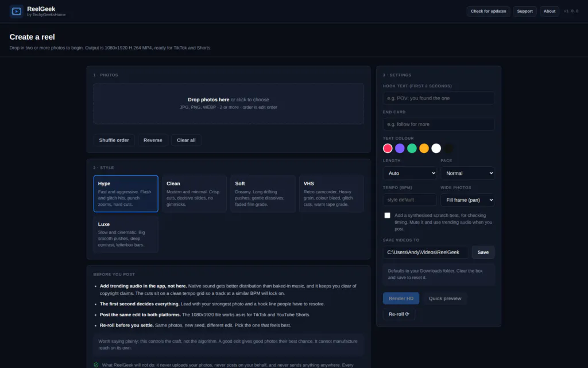Click the End Card input field

click(x=438, y=124)
